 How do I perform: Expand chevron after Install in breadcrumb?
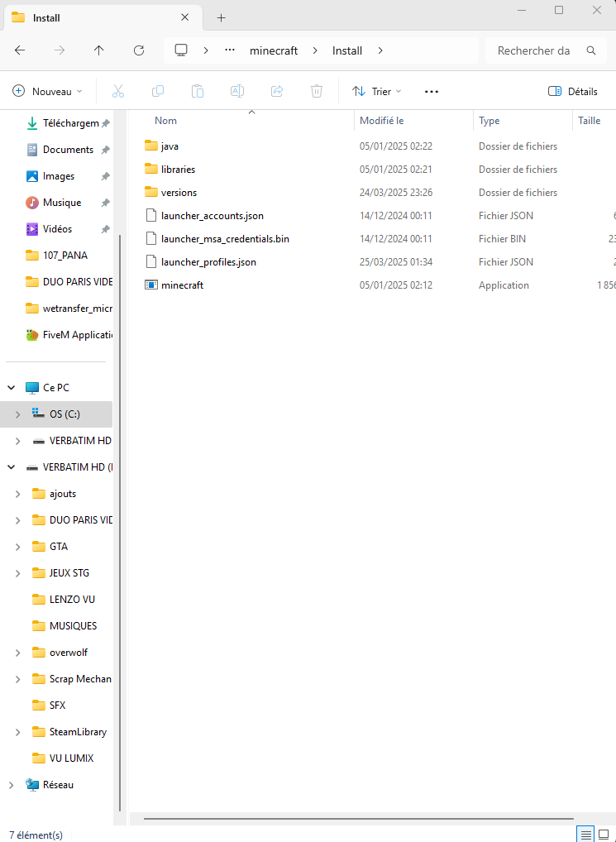click(x=380, y=50)
